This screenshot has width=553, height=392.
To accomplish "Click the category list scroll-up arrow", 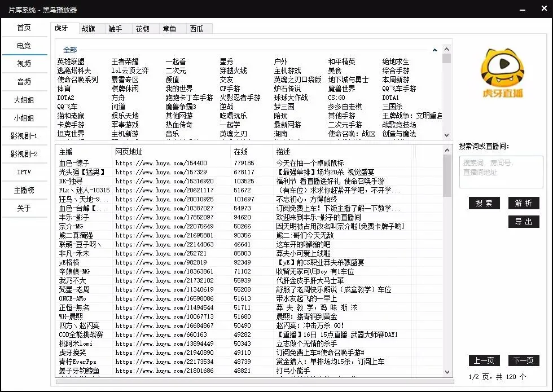I will [447, 50].
